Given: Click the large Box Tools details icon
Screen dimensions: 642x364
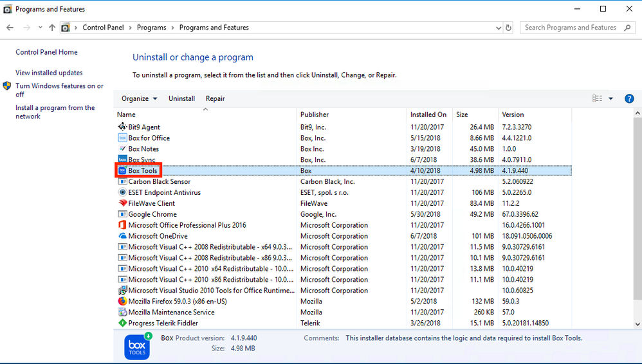Looking at the screenshot, I should click(137, 347).
